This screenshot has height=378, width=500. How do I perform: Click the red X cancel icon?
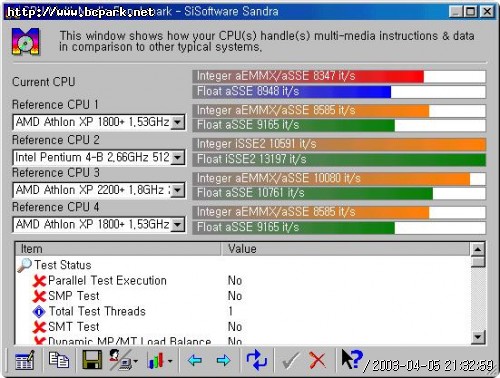tap(317, 360)
